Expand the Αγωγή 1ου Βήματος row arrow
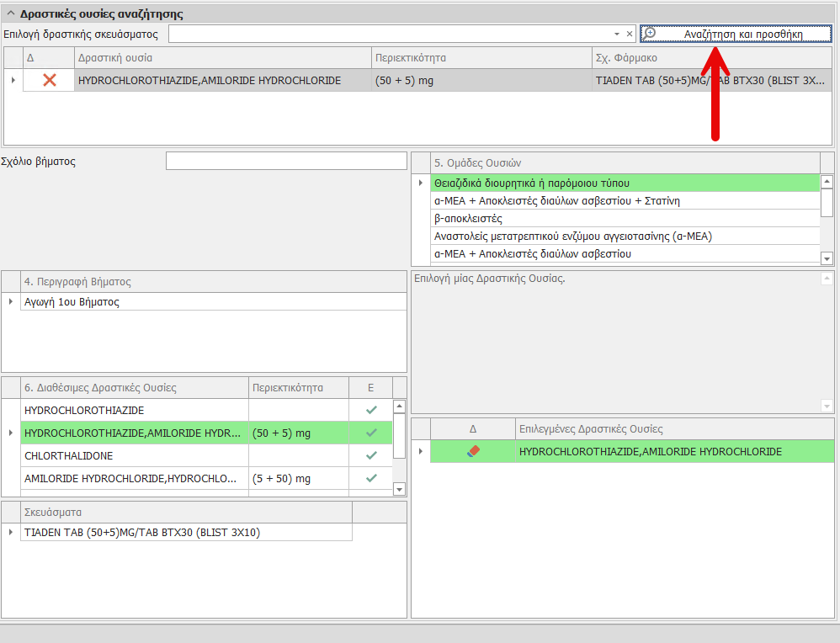The width and height of the screenshot is (840, 643). click(x=12, y=302)
